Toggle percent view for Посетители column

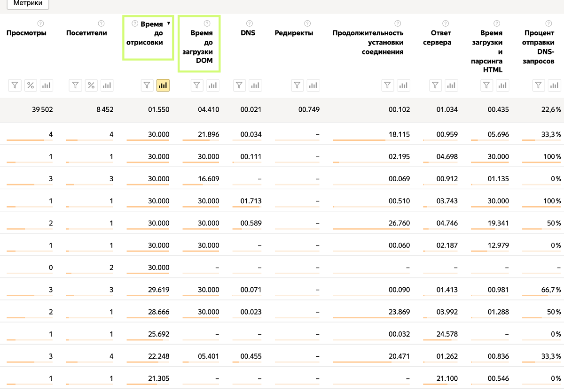click(91, 85)
